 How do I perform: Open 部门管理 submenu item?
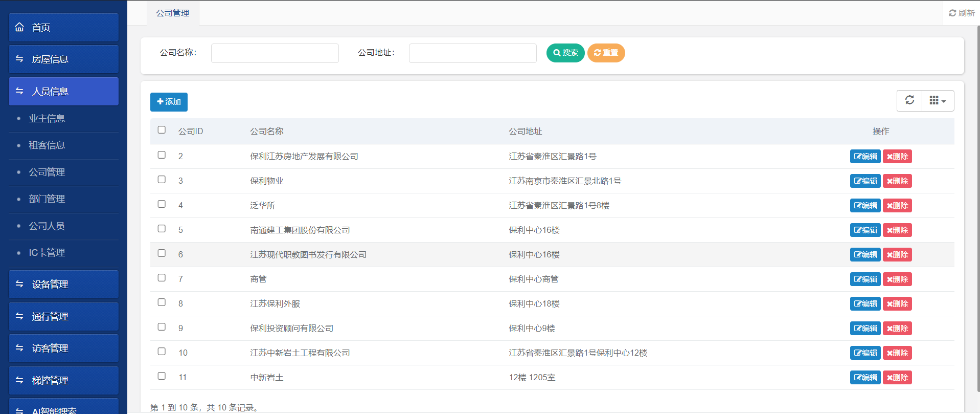(47, 199)
